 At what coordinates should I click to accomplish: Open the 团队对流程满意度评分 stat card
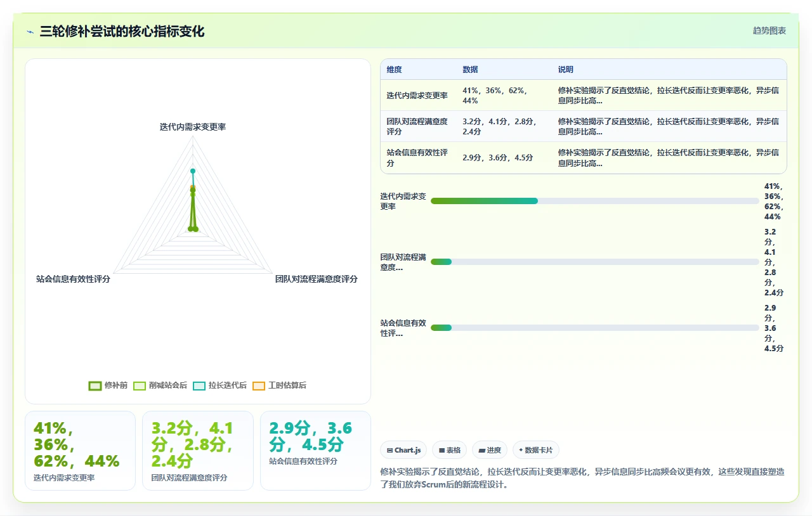(198, 451)
